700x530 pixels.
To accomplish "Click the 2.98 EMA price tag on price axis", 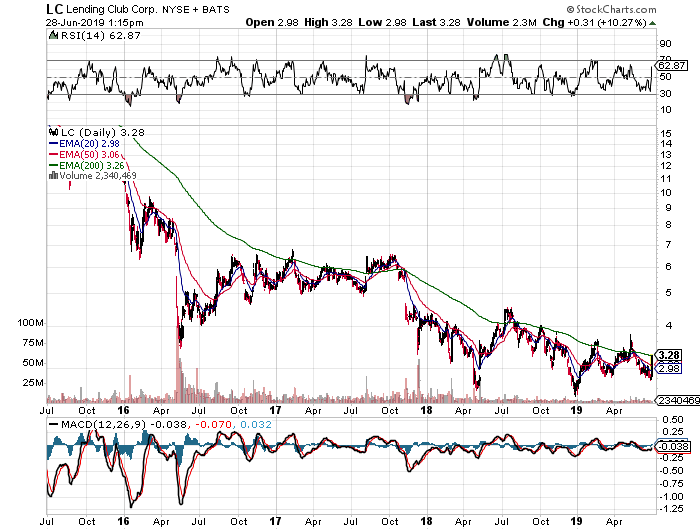I will (669, 368).
